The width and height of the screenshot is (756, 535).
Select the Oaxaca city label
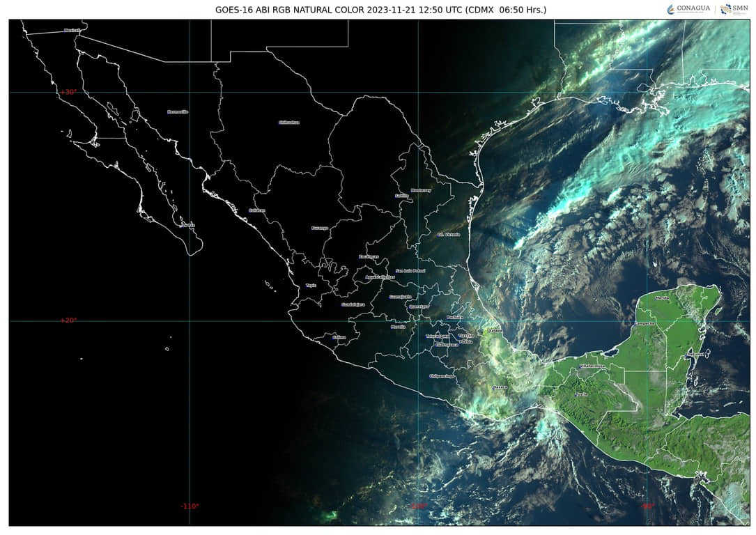tap(500, 387)
